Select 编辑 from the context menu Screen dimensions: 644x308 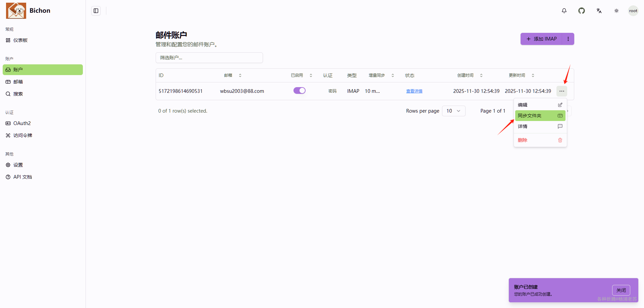[x=540, y=105]
